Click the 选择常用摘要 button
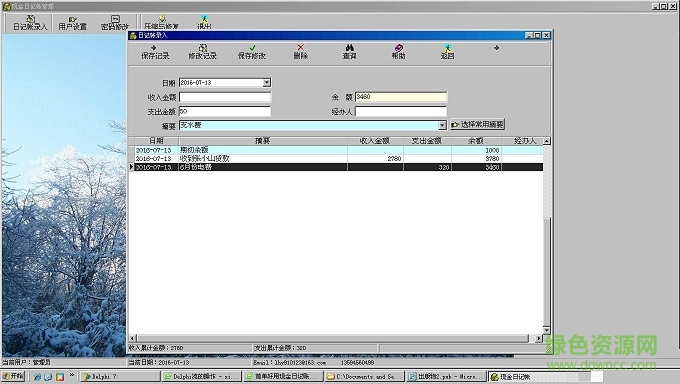This screenshot has height=384, width=680. coord(477,125)
